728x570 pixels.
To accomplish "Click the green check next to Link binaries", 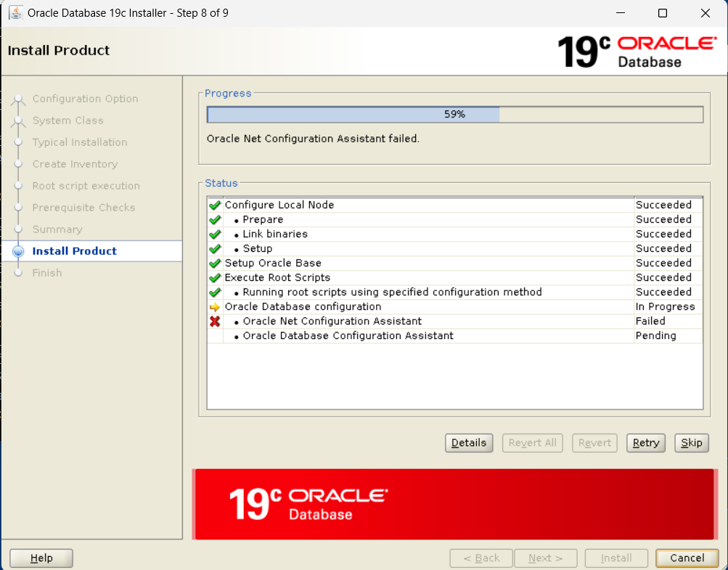I will pyautogui.click(x=215, y=234).
